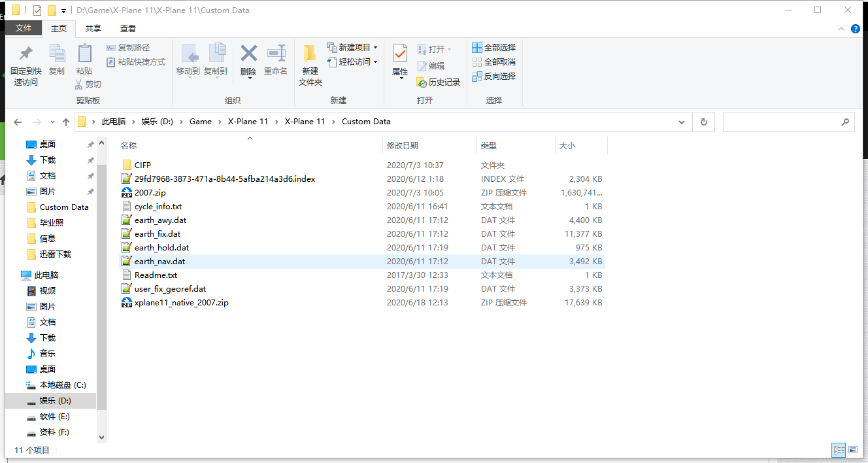Open 毕业照 folder in sidebar
868x463 pixels.
tap(45, 223)
